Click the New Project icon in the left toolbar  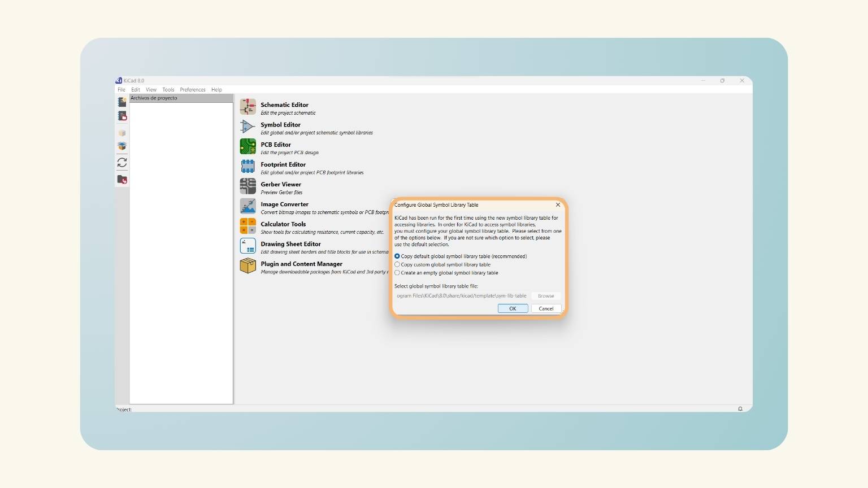click(122, 102)
